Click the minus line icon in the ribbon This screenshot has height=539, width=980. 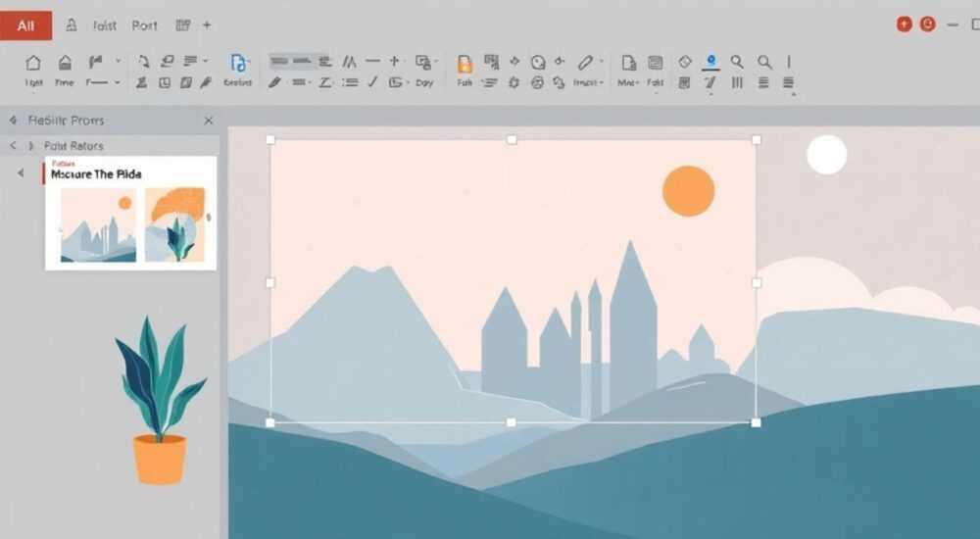373,61
